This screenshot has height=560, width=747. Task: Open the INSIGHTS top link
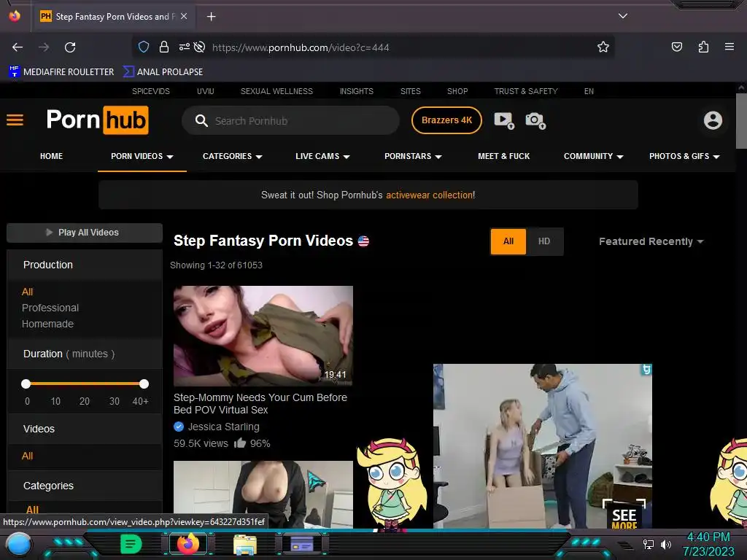tap(356, 91)
